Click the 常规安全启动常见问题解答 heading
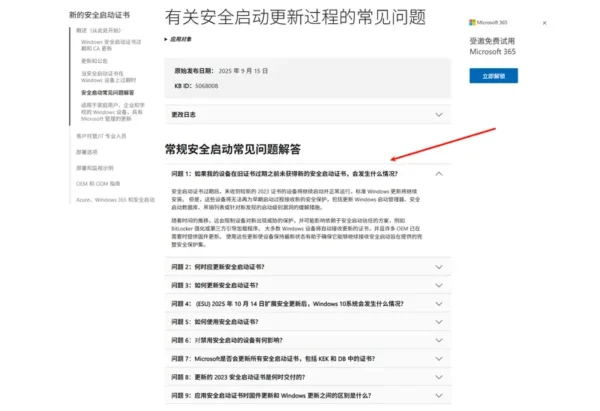The width and height of the screenshot is (600, 411). click(233, 149)
